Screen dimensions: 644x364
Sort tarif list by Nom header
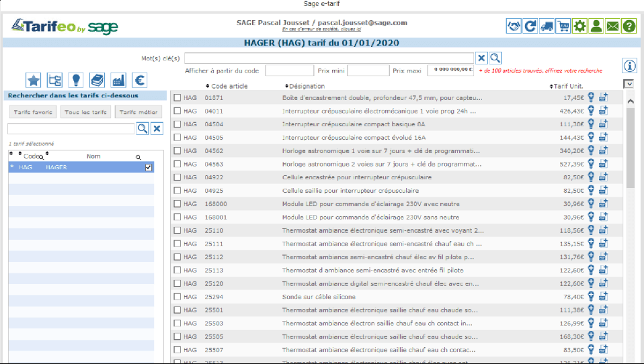93,156
